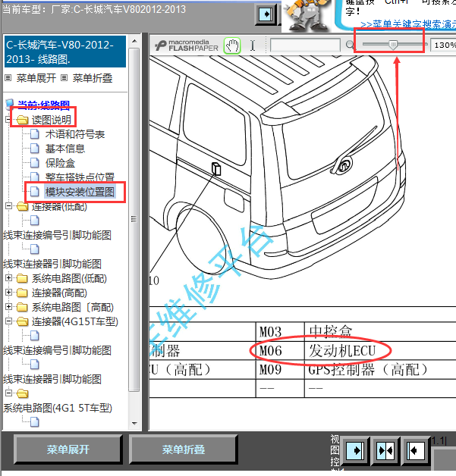This screenshot has height=476, width=456.
Task: Click the 菜单展开 list icon in sidebar
Action: (x=8, y=78)
